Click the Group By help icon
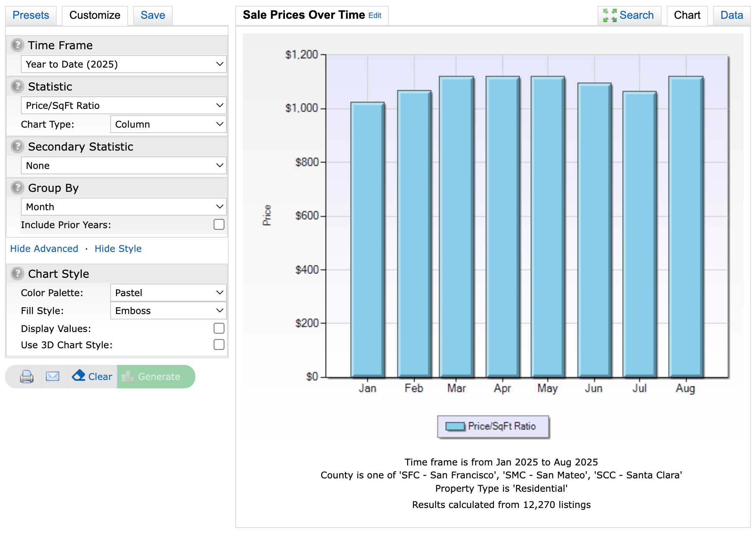Viewport: 756px width, 533px height. point(17,188)
